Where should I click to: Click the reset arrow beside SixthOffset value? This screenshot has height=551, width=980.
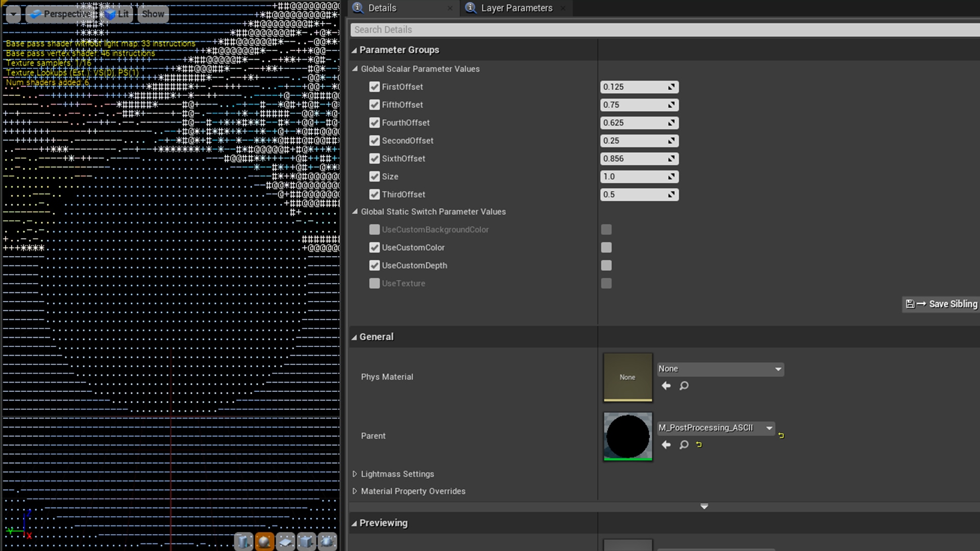(x=672, y=159)
